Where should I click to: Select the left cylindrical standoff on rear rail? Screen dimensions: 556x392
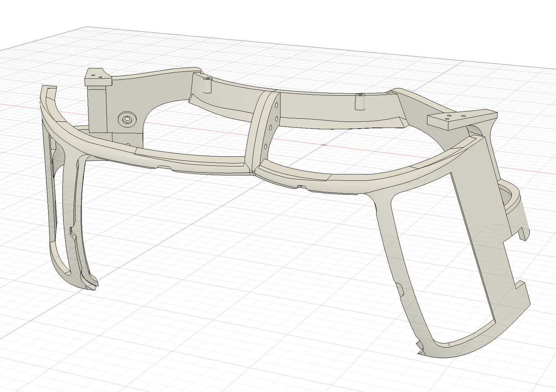click(207, 85)
